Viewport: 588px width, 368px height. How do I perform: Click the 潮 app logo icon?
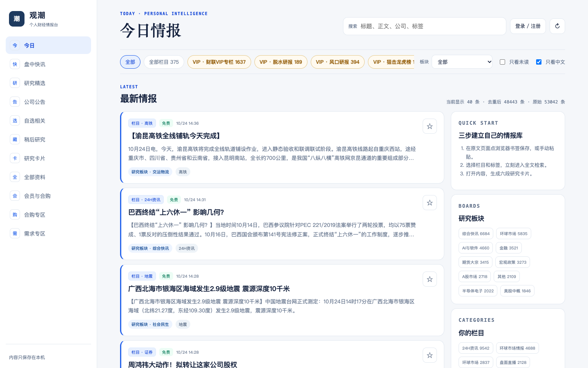coord(17,19)
